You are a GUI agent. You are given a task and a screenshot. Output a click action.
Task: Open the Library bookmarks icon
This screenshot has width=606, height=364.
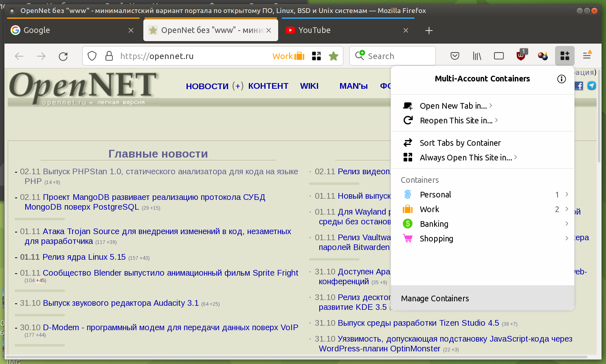point(477,56)
